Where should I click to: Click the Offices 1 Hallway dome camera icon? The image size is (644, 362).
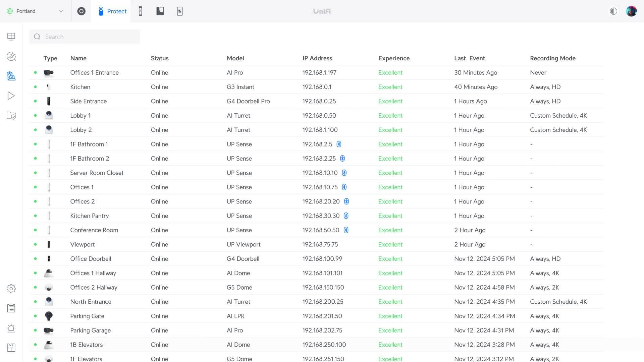tap(49, 273)
